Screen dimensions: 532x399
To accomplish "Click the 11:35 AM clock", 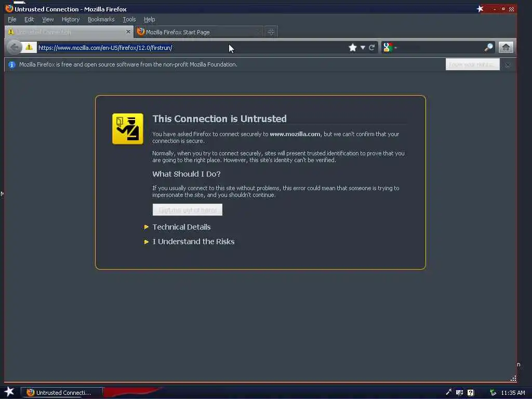I will click(513, 393).
